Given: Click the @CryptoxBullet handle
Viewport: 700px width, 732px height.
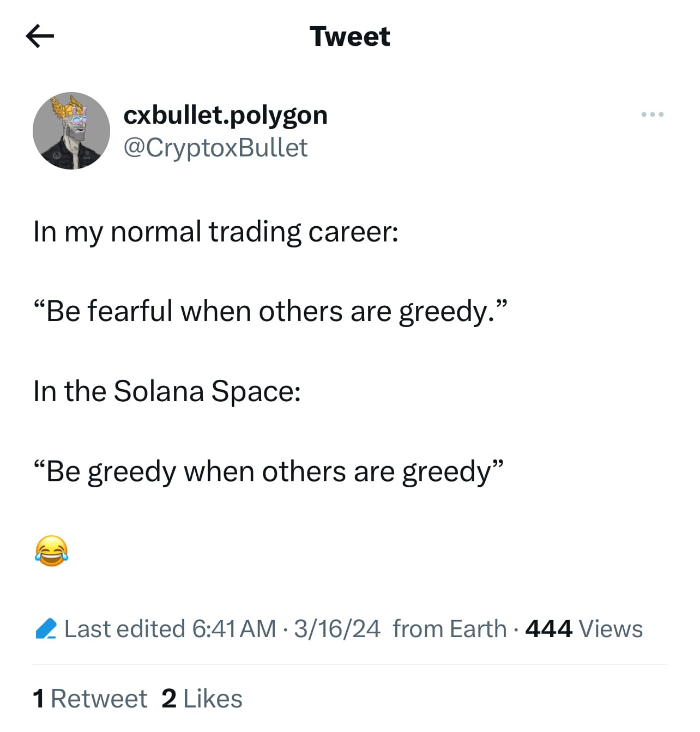Looking at the screenshot, I should (x=215, y=148).
